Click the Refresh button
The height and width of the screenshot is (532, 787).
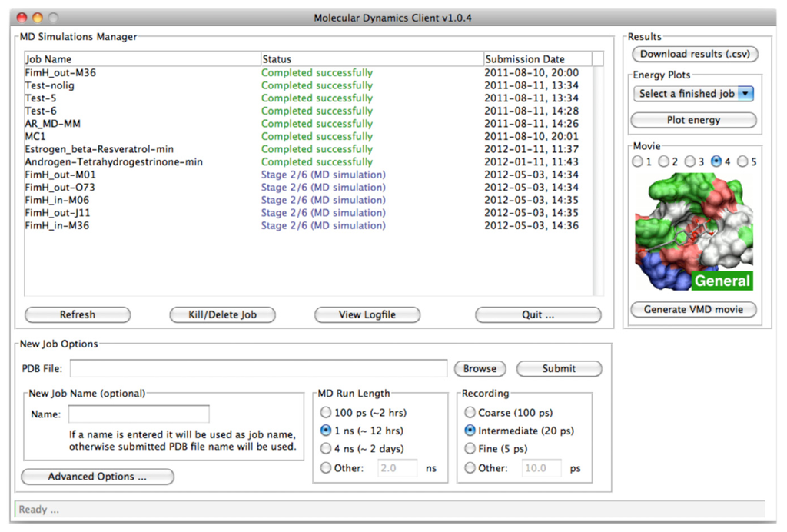(78, 314)
